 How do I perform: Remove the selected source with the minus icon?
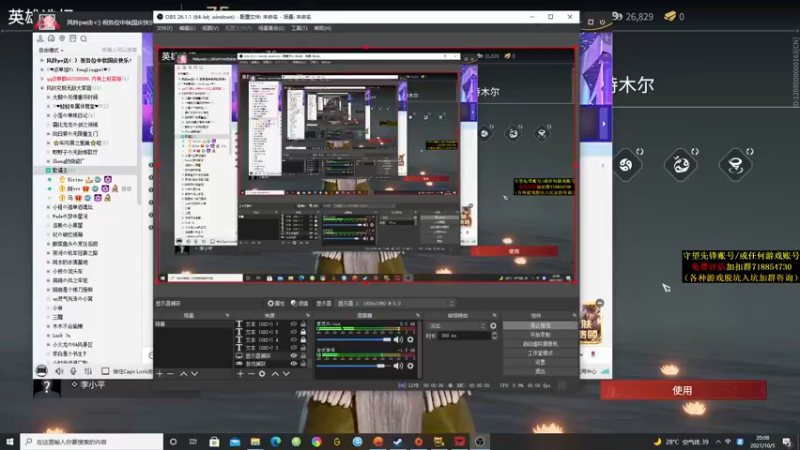(251, 374)
